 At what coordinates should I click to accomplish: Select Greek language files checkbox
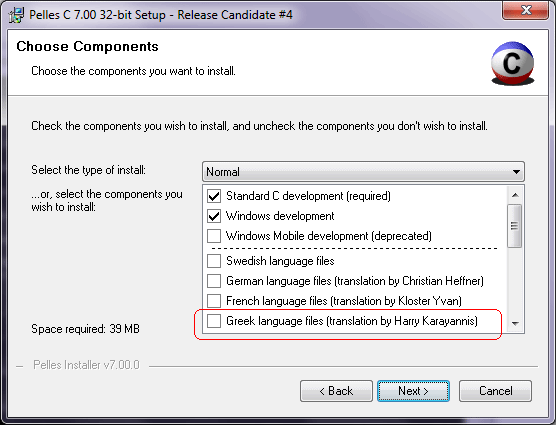(x=214, y=321)
